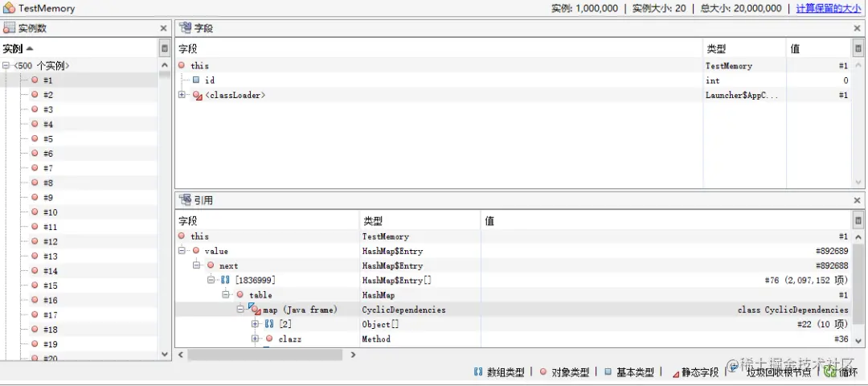Click object icon of instance #11
Screen dimensions: 868x386
click(35, 227)
